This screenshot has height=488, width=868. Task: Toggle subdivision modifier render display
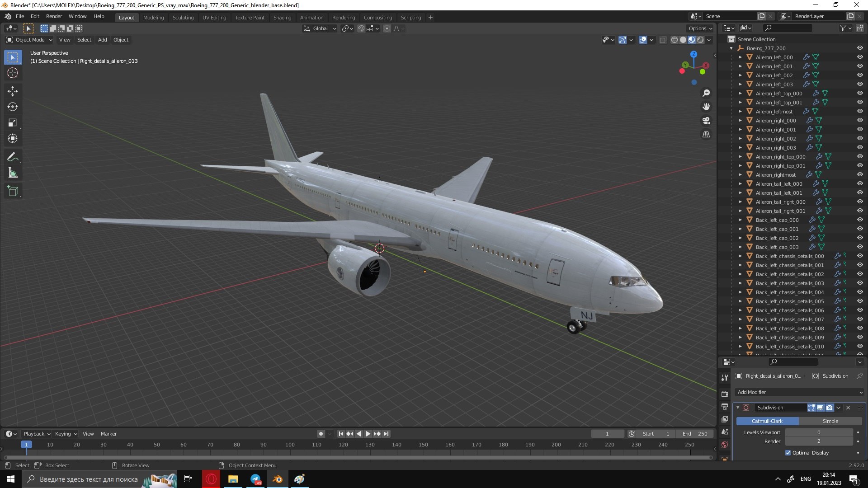coord(829,408)
